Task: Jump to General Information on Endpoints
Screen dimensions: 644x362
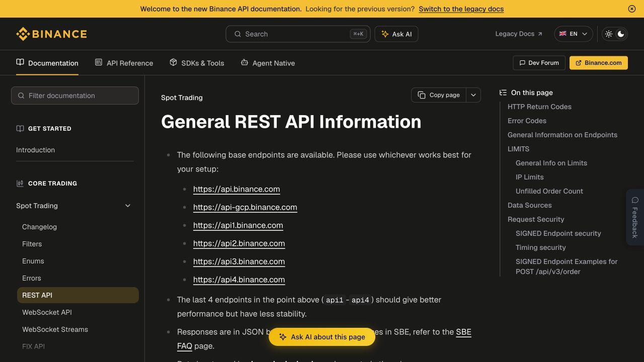Action: click(x=562, y=135)
